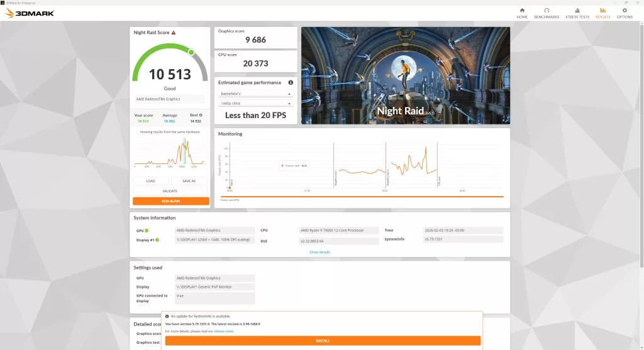Click the info icon next to Best score
Image resolution: width=644 pixels, height=350 pixels.
coord(201,115)
